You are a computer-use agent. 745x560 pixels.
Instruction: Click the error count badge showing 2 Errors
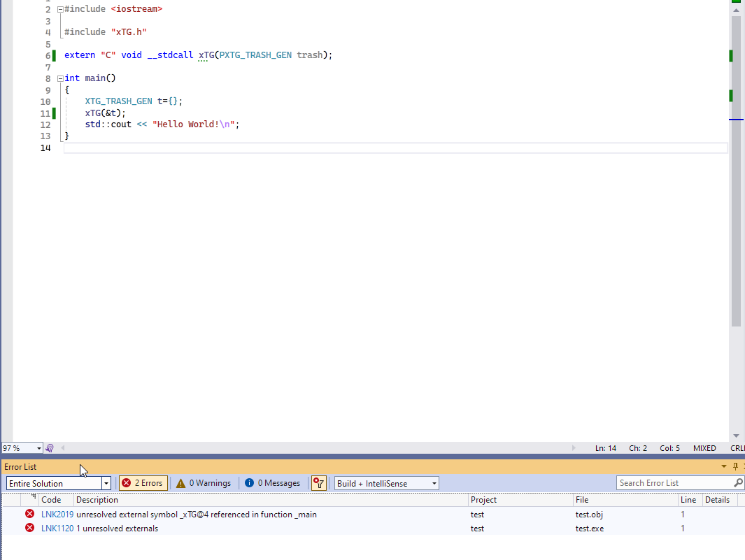pos(143,482)
